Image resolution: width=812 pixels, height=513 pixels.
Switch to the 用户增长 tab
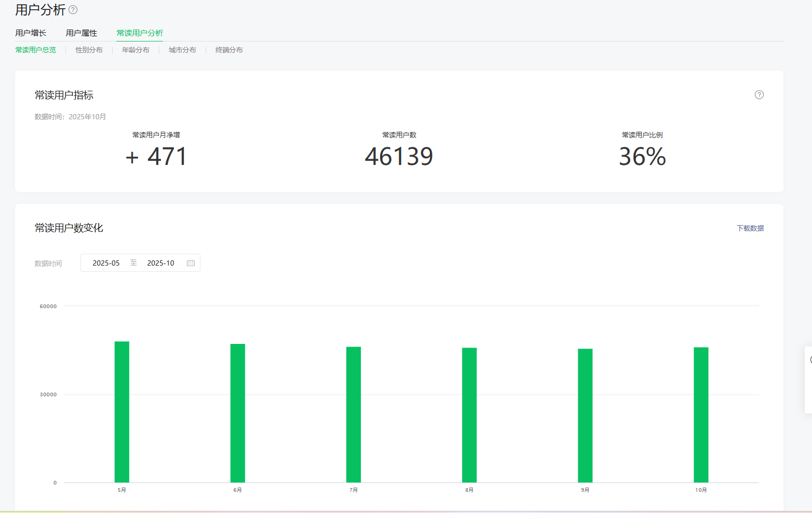click(31, 33)
